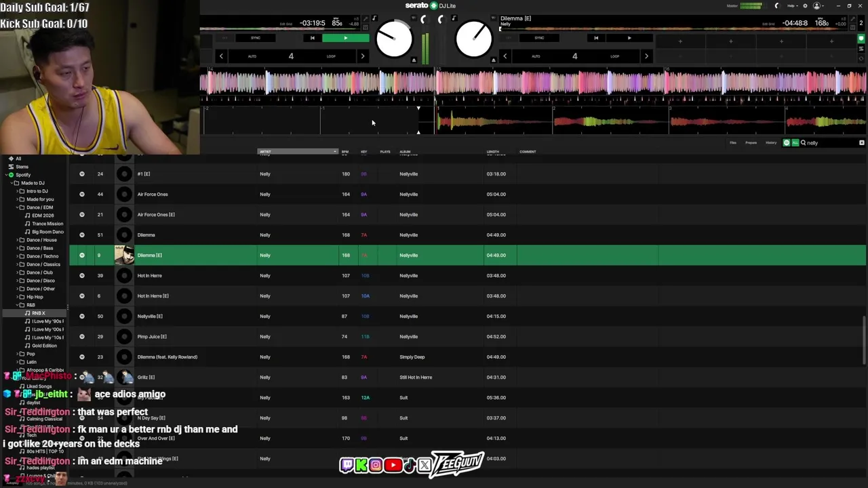Jump to track start on left deck
This screenshot has height=488, width=868.
(x=312, y=38)
